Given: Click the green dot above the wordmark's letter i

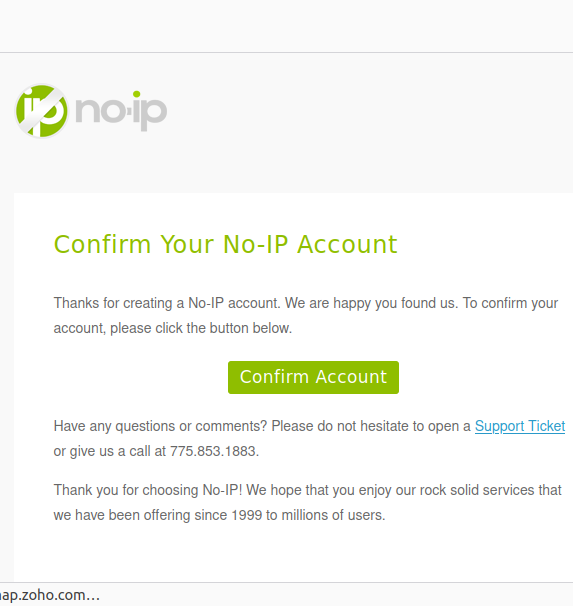Looking at the screenshot, I should [x=136, y=94].
